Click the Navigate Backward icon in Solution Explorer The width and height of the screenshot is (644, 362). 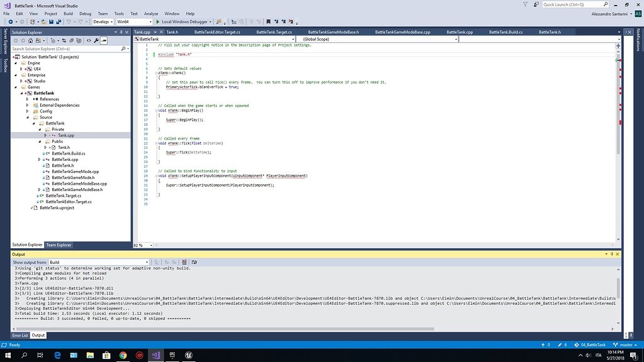tap(16, 40)
